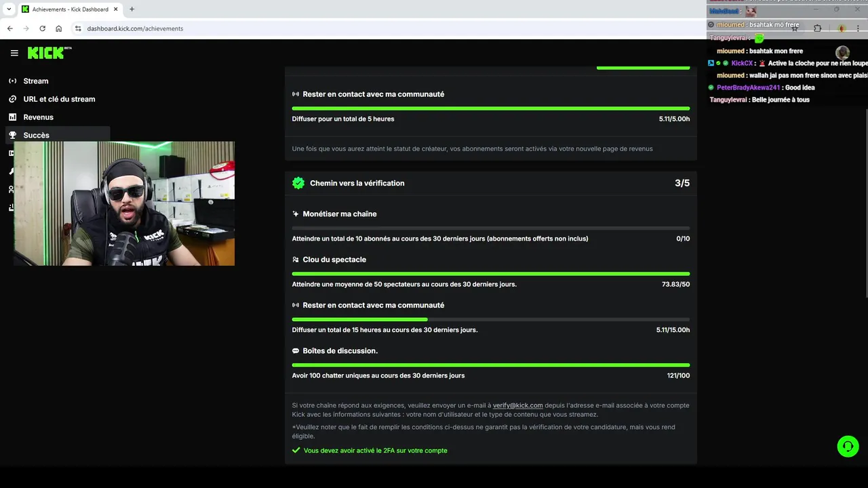The image size is (868, 488).
Task: Click Atteindre une moyenne de 50 spectateurs
Action: [404, 284]
